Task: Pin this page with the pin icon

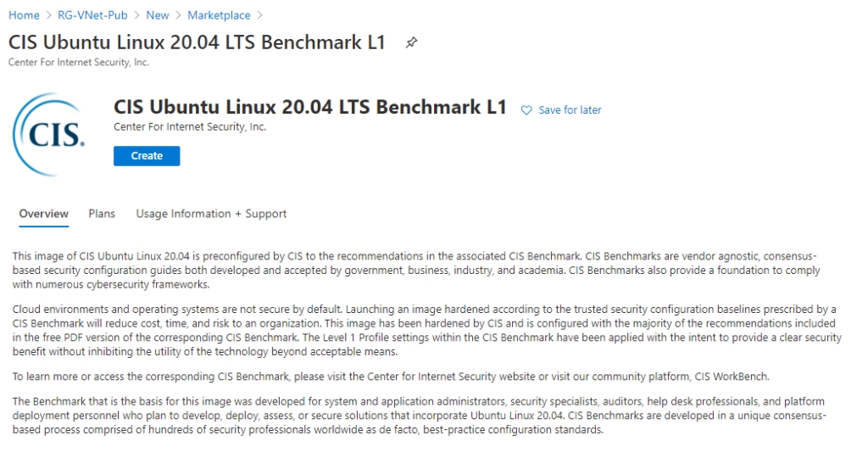Action: click(411, 42)
